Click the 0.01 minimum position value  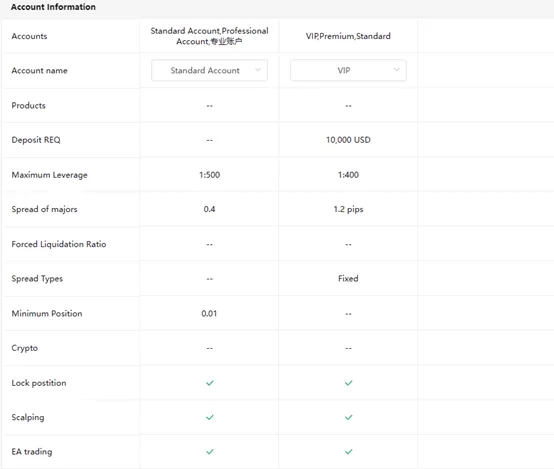pos(209,313)
